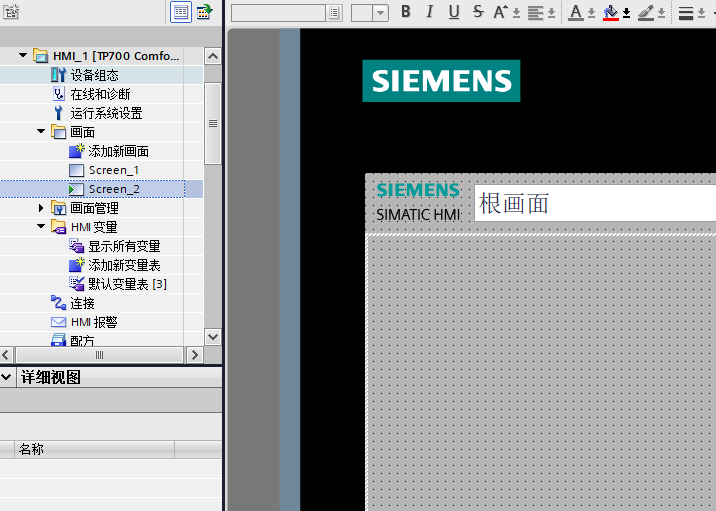Toggle bold text formatting
716x511 pixels.
pyautogui.click(x=406, y=12)
